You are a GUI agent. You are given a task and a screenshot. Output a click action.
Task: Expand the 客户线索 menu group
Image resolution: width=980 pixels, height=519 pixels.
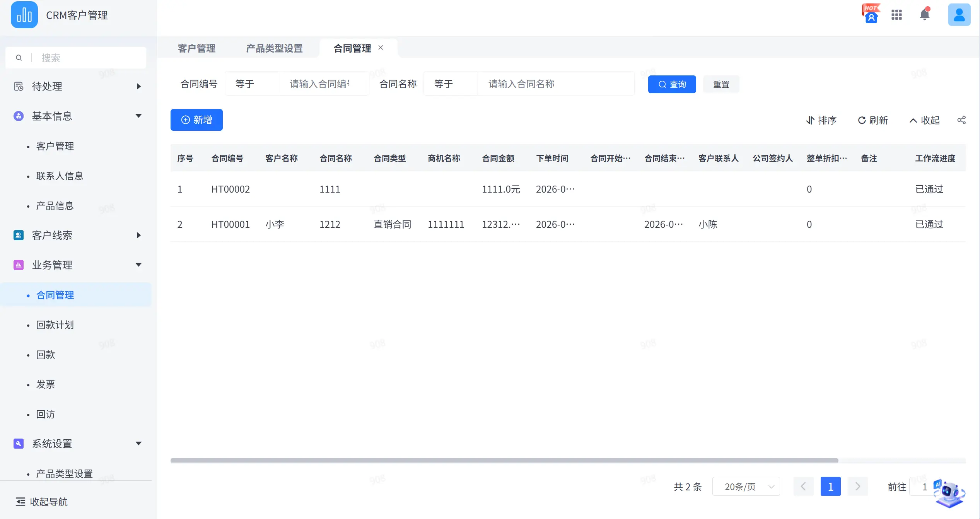[77, 235]
